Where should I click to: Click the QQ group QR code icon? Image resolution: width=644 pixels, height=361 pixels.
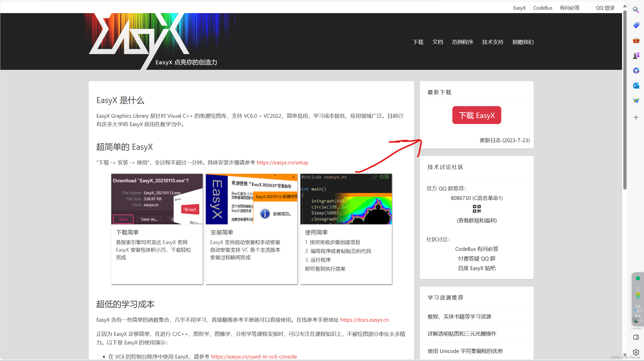477,209
